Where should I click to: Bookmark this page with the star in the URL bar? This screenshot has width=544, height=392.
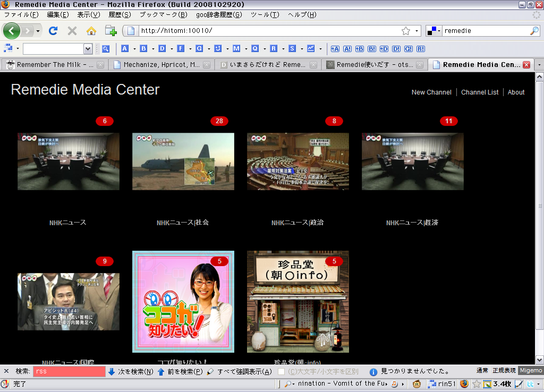click(x=405, y=31)
